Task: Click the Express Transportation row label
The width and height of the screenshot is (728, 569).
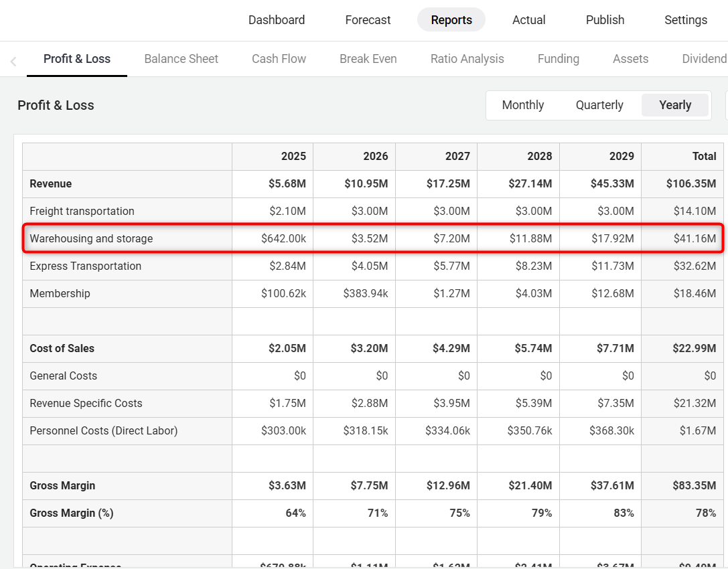Action: tap(85, 266)
